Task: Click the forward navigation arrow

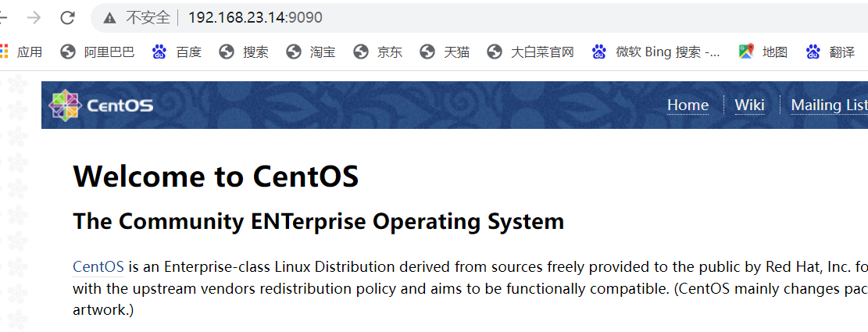Action: coord(34,17)
